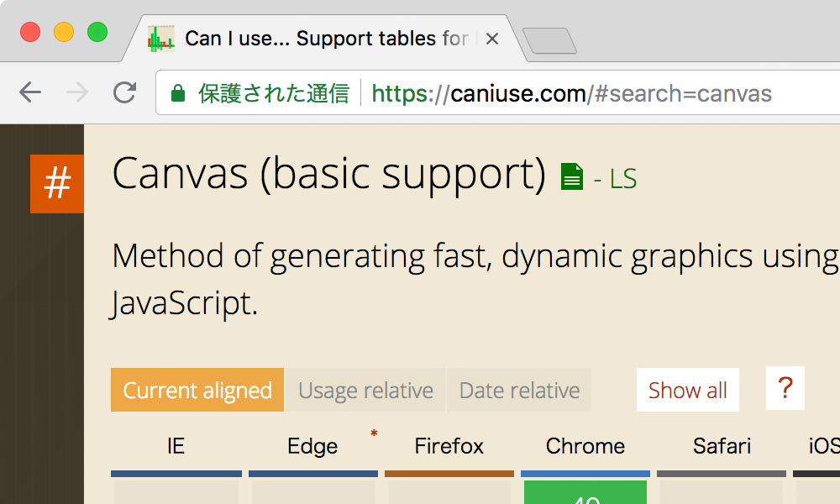Click the red asterisk note beside Edge
The width and height of the screenshot is (840, 504).
point(374,433)
